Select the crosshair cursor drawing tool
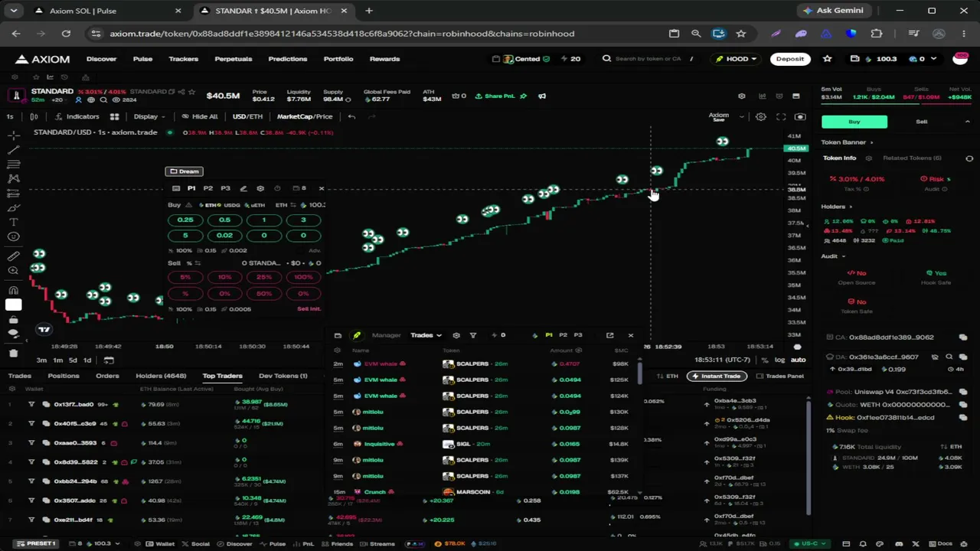 coord(14,135)
